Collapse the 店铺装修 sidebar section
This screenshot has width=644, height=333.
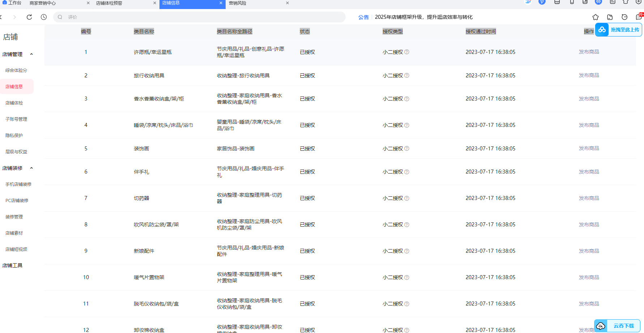(31, 168)
